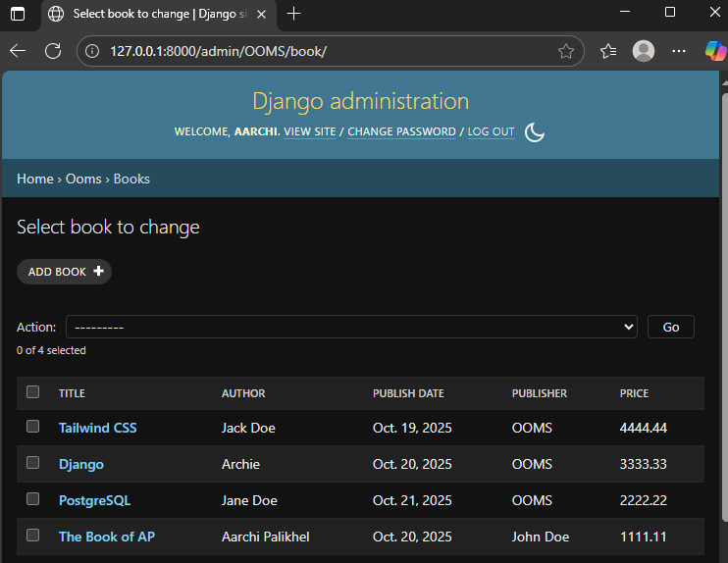Click publish date 'Oct. 21, 2025'
This screenshot has width=728, height=563.
(412, 500)
